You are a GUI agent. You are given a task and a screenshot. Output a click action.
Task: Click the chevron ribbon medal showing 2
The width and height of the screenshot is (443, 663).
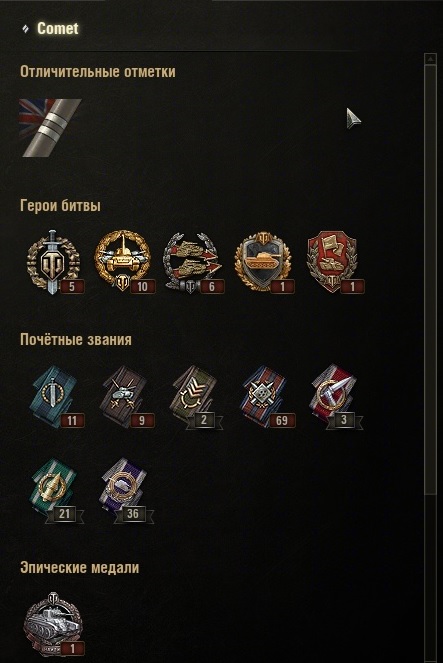pos(196,397)
